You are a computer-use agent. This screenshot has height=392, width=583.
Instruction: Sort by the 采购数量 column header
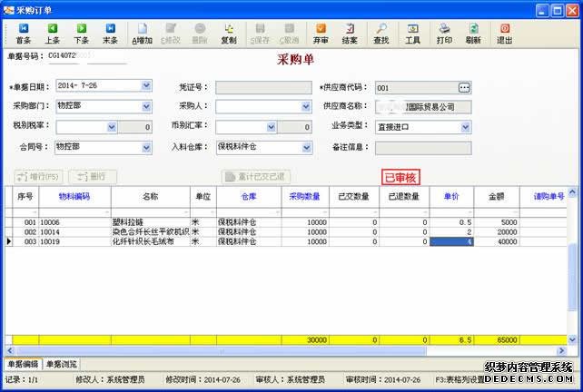point(304,195)
